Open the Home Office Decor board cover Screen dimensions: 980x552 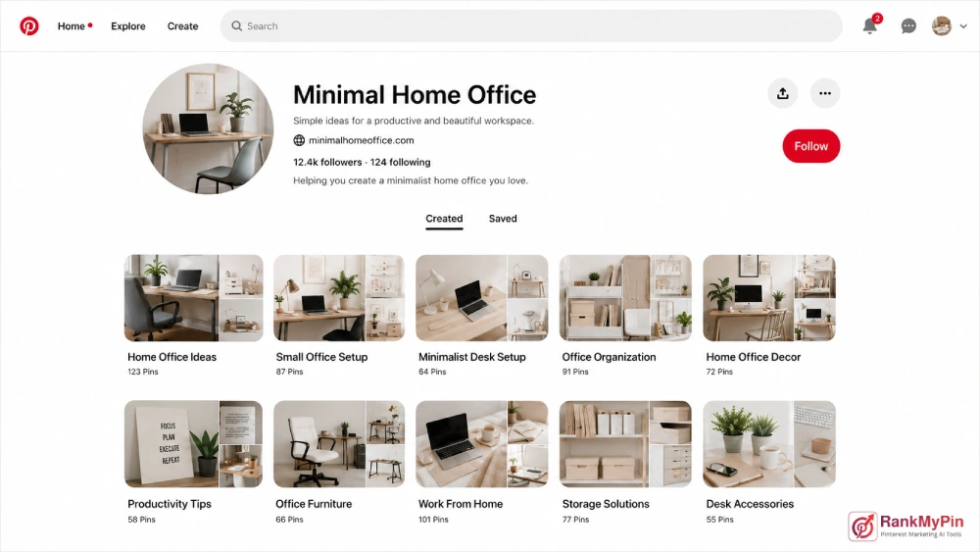pos(769,297)
